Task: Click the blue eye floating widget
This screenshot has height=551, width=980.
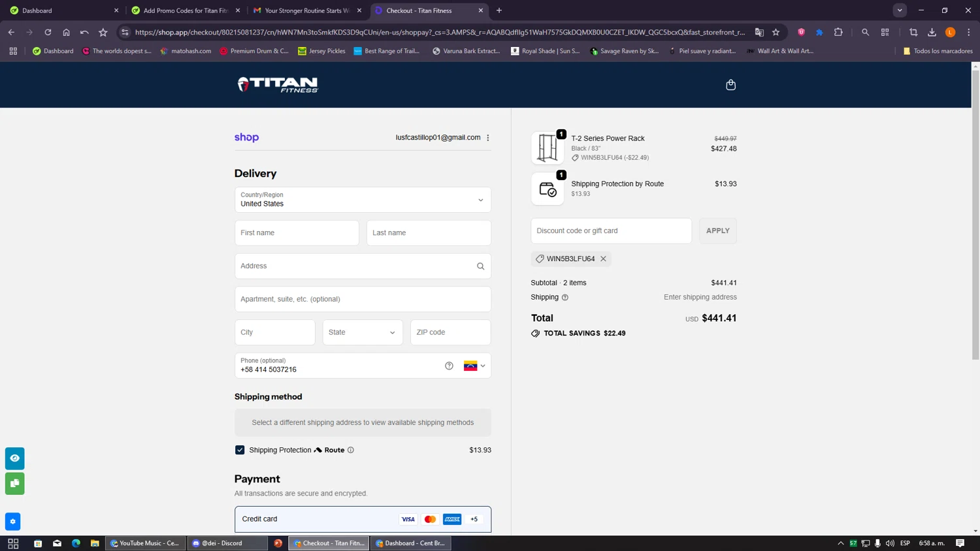Action: (14, 458)
